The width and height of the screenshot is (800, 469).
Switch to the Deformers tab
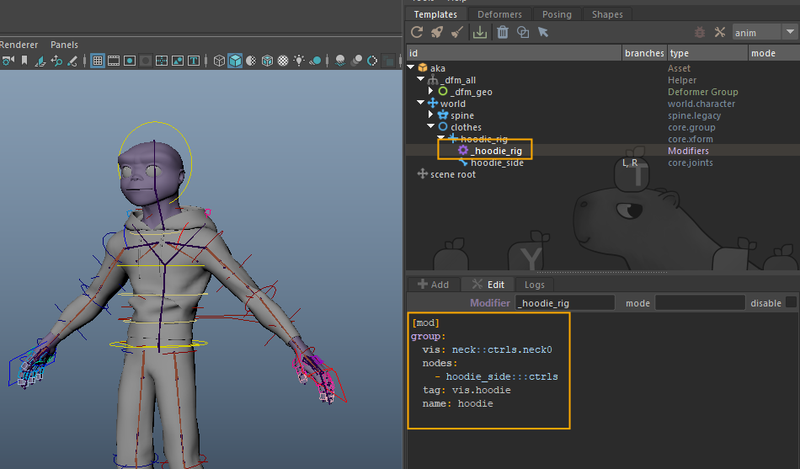[x=498, y=14]
